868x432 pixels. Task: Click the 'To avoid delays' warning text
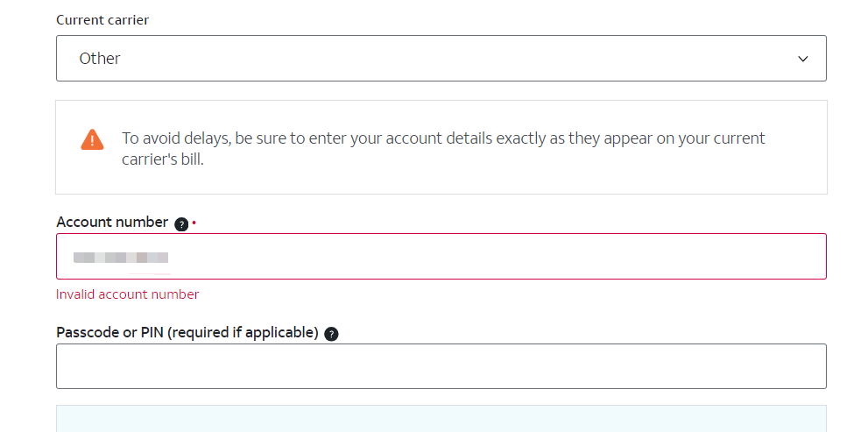coord(443,148)
